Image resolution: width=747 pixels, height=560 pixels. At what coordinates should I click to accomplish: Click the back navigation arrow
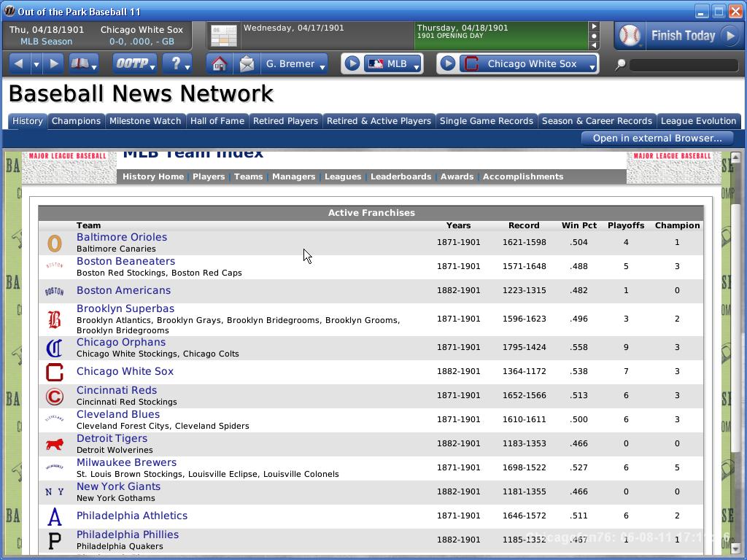click(x=19, y=64)
